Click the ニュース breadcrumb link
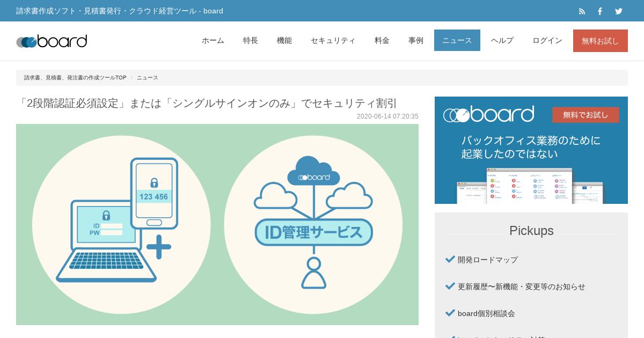The image size is (644, 338). pos(148,78)
